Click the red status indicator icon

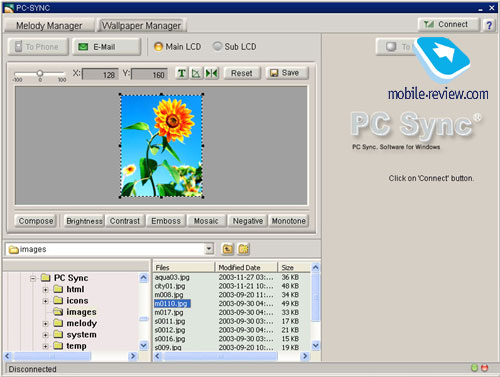coord(485,368)
